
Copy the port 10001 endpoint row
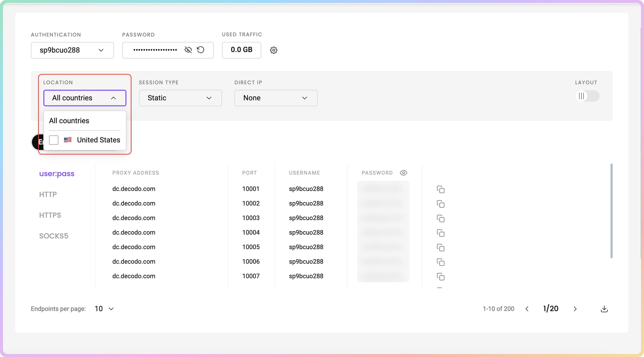coord(440,189)
